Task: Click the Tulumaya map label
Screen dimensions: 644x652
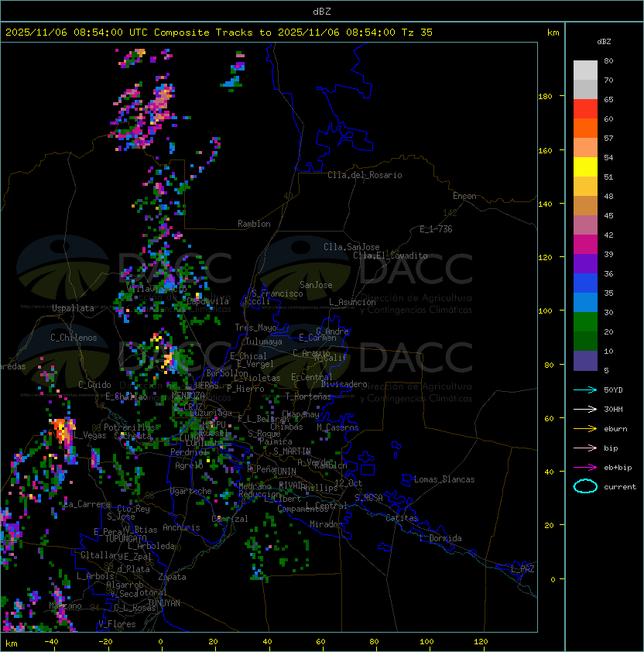Action: click(x=264, y=341)
